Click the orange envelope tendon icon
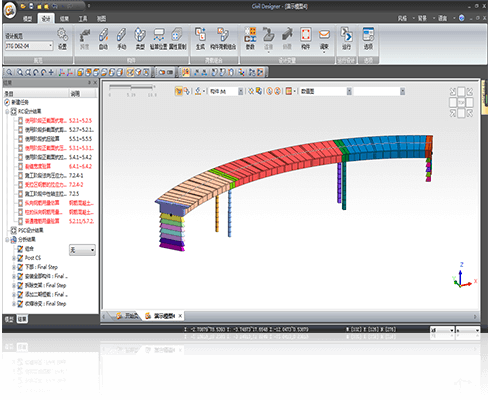490x400 pixels. coord(324,39)
